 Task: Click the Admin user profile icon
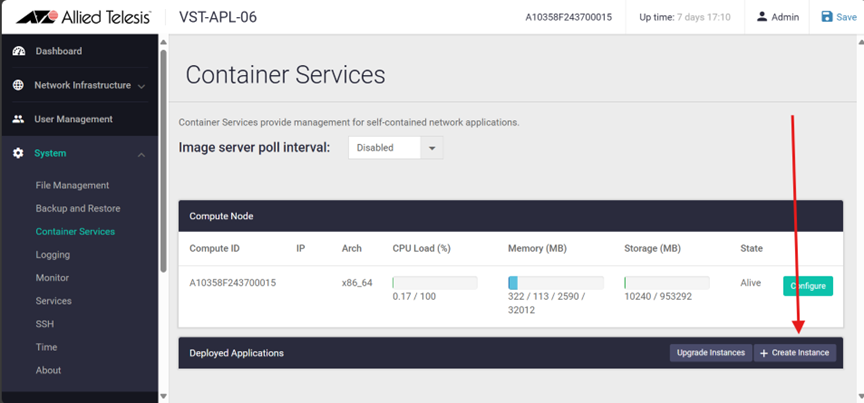pos(762,17)
